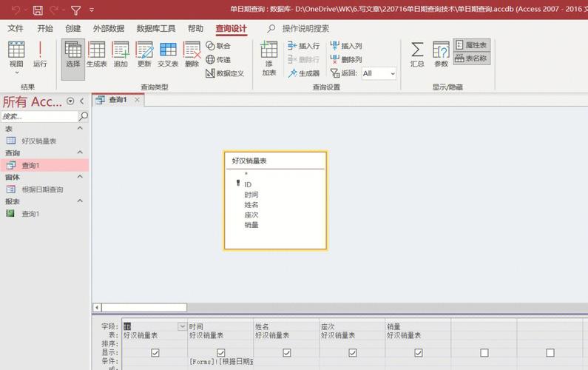
Task: Click the 操作说明搜索 search box
Action: [305, 29]
